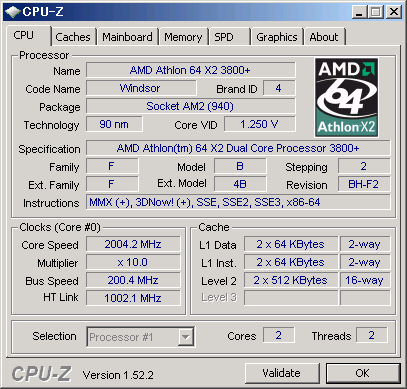Viewport: 407px width, 389px height.
Task: Show the About tab
Action: tap(324, 37)
